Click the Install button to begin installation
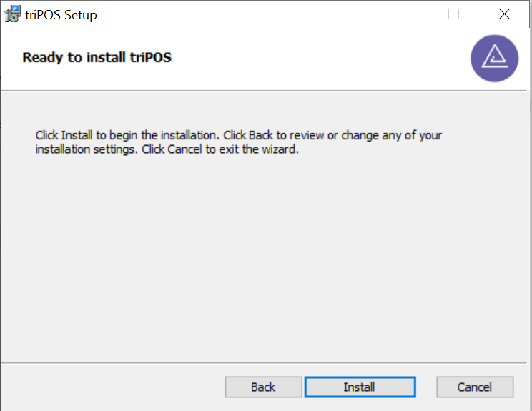Image resolution: width=532 pixels, height=411 pixels. pyautogui.click(x=360, y=387)
